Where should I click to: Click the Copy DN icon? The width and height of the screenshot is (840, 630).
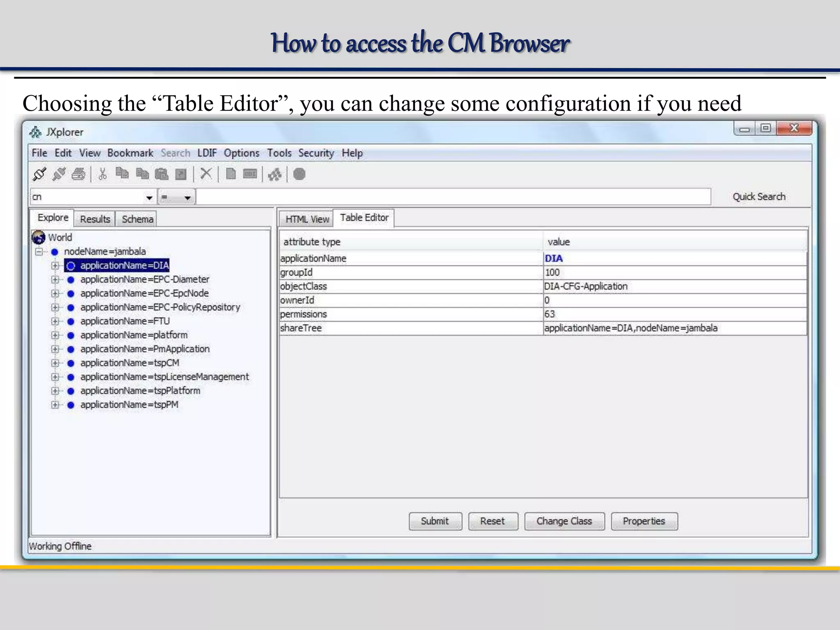pos(142,174)
